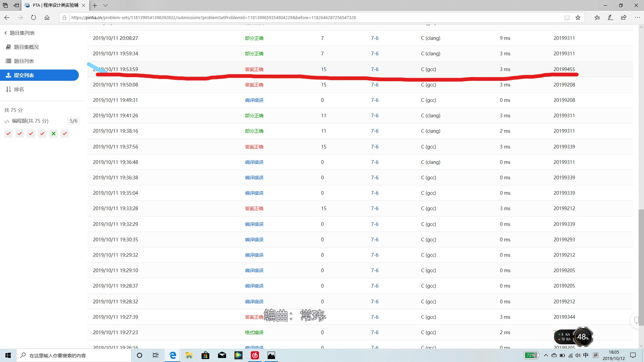Open Microsoft Store taskbar icon
The height and width of the screenshot is (362, 644).
(x=205, y=355)
